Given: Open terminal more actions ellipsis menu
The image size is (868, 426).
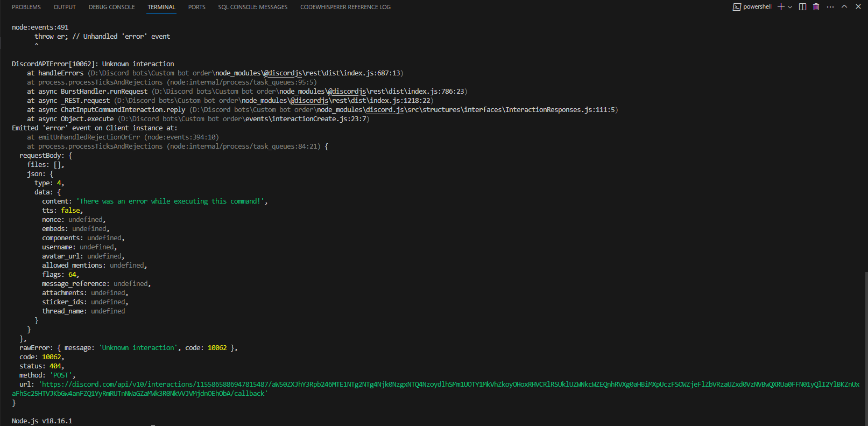Looking at the screenshot, I should [830, 7].
